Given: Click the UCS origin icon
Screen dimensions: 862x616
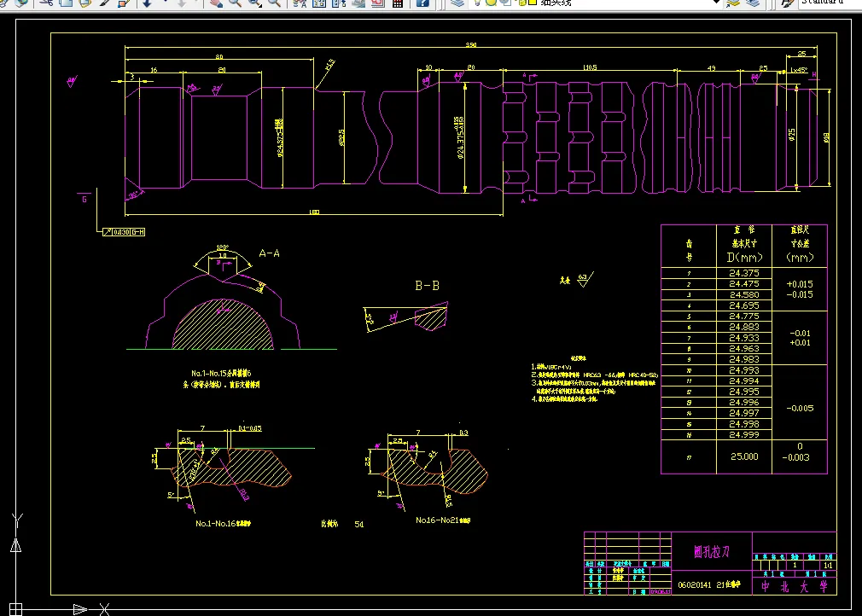Looking at the screenshot, I should point(16,609).
